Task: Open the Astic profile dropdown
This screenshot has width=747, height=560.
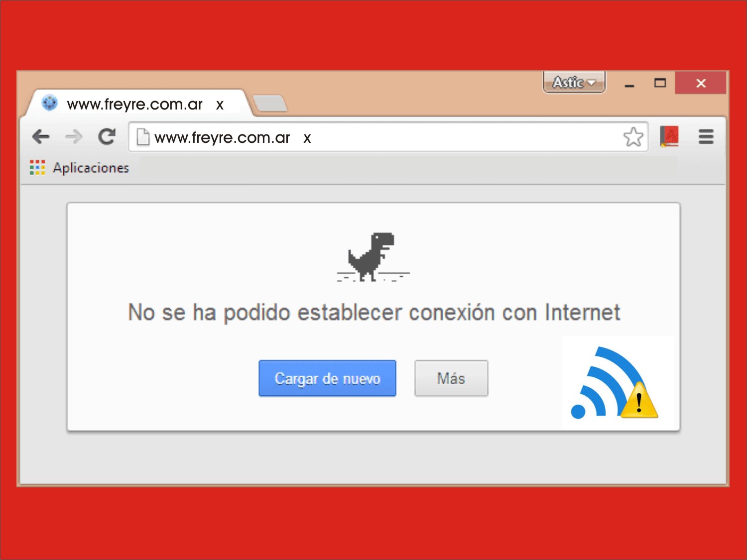Action: (574, 83)
